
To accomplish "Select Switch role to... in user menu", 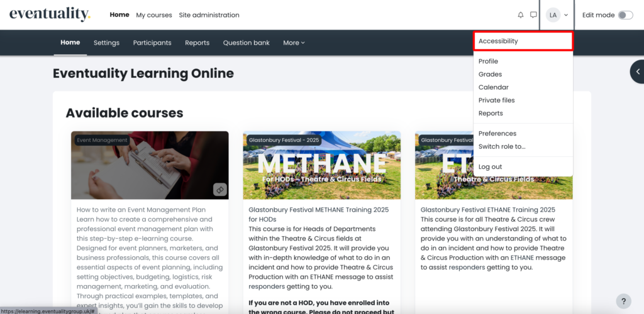I will [502, 146].
